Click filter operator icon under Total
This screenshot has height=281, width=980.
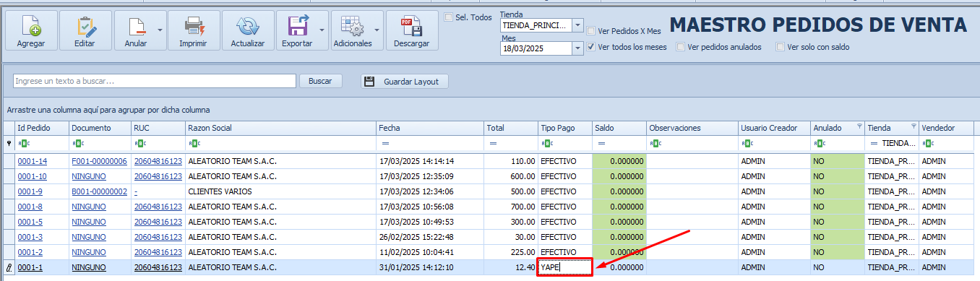[494, 144]
